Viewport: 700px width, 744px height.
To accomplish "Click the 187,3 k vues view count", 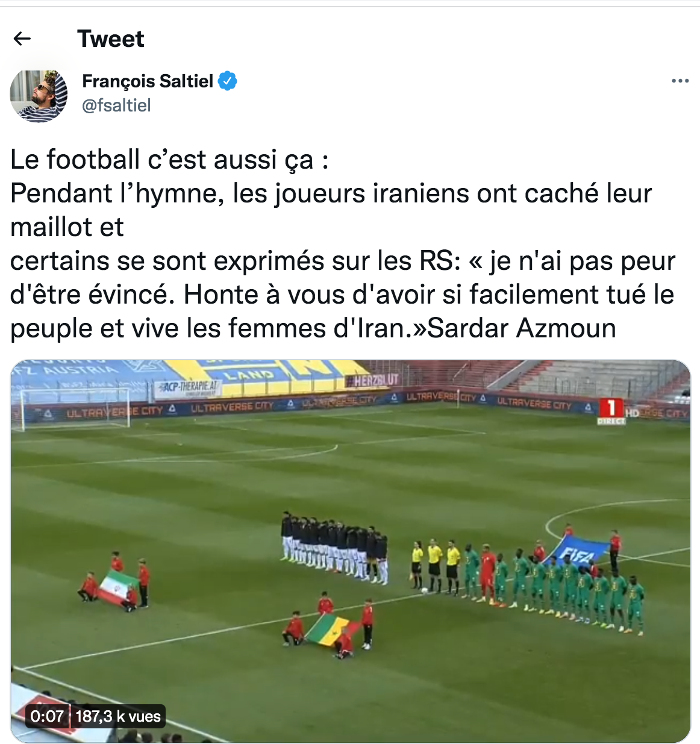I will coord(118,716).
